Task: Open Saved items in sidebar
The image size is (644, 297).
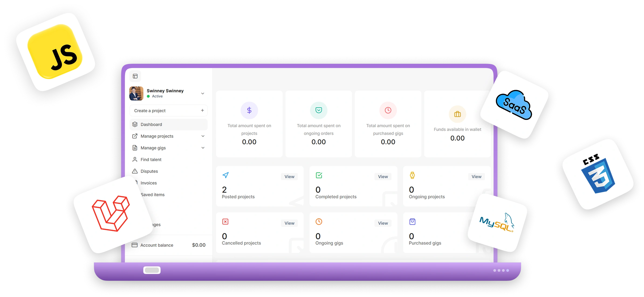Action: coord(153,194)
